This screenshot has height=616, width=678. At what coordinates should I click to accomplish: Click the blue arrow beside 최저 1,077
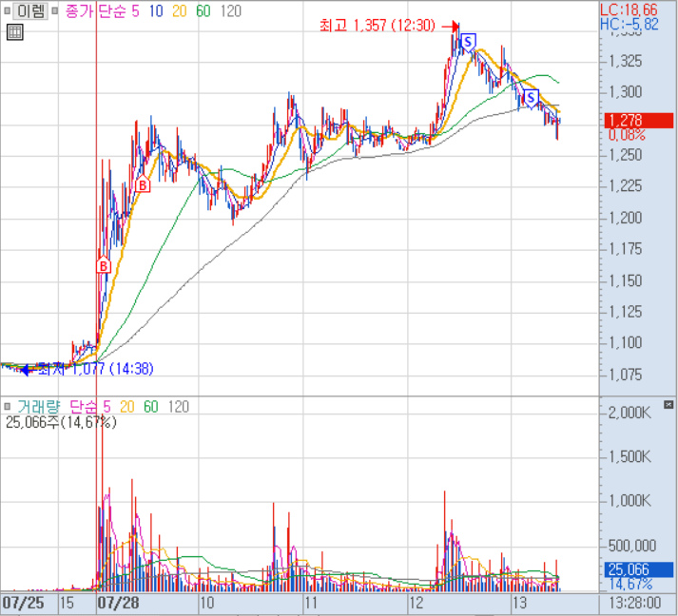[x=26, y=369]
